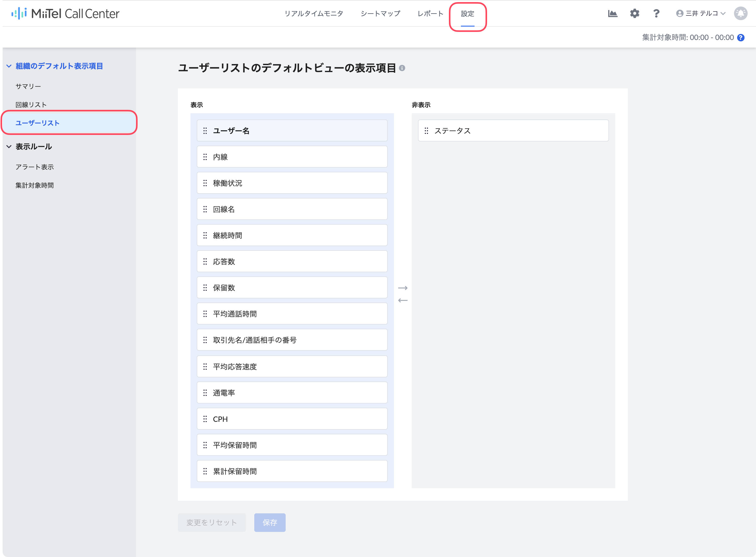Grab the drag handle of 内線
Viewport: 756px width, 557px height.
click(x=205, y=157)
